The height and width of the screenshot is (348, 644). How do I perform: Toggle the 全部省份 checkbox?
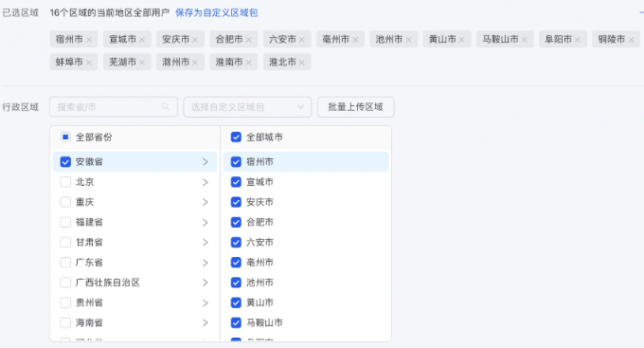[65, 137]
